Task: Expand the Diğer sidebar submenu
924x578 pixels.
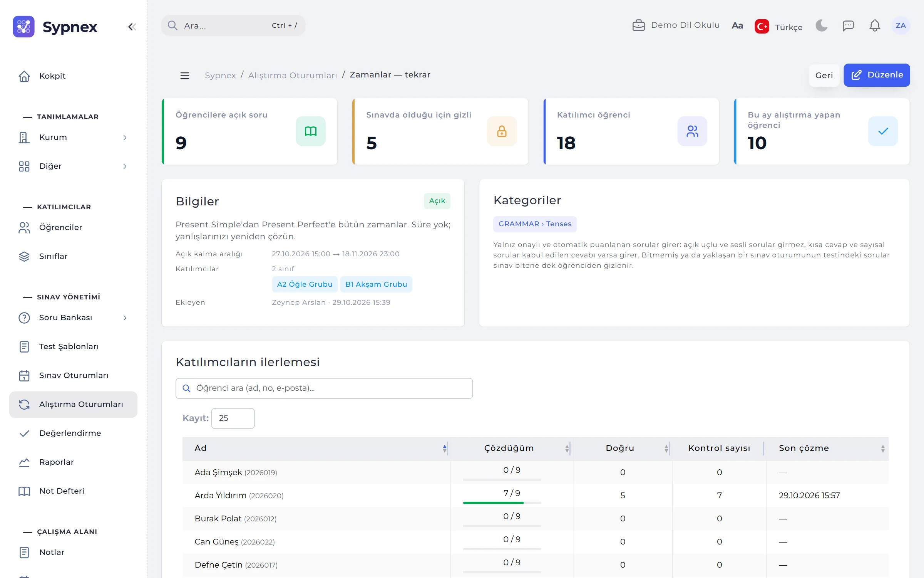Action: pyautogui.click(x=73, y=166)
